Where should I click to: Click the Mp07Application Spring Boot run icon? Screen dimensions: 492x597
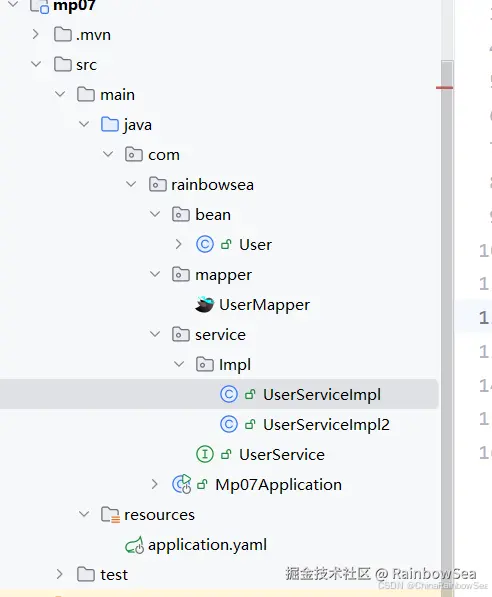coord(182,484)
